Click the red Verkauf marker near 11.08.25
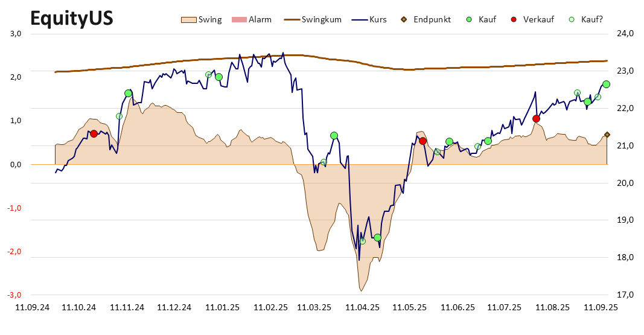Image resolution: width=644 pixels, height=335 pixels. [536, 119]
